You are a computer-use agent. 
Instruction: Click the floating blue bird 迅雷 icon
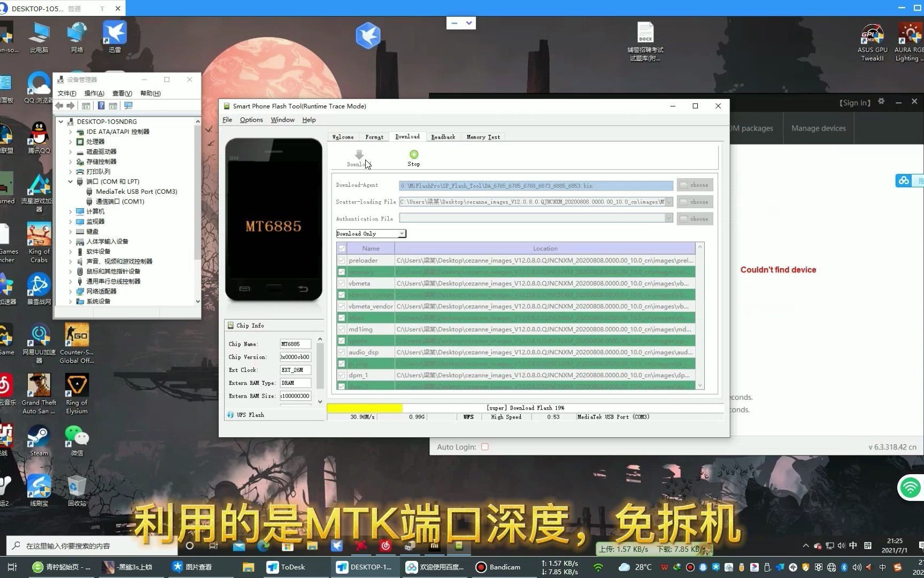click(x=368, y=35)
